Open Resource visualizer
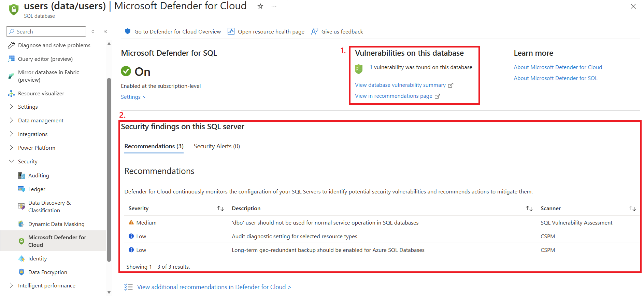This screenshot has width=644, height=297. [41, 93]
